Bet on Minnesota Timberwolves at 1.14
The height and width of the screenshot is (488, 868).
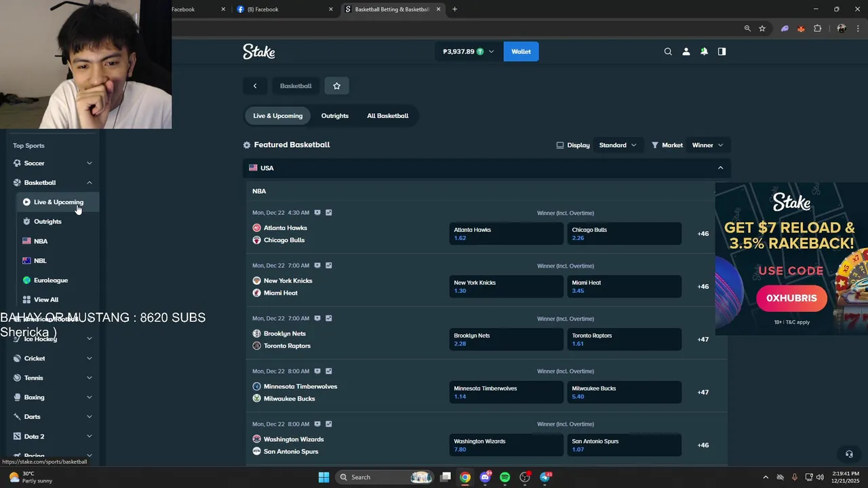506,392
